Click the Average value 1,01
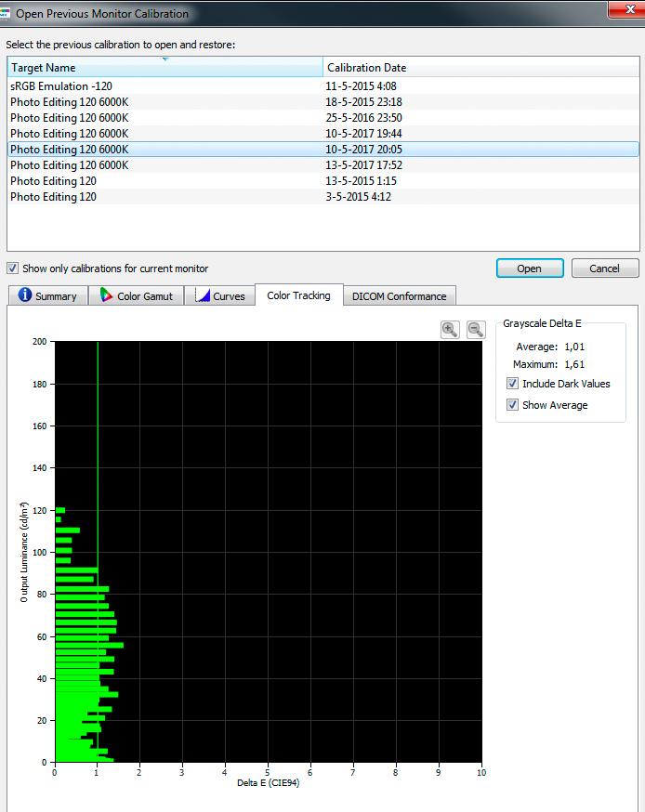Screen dimensions: 645x812 click(574, 347)
